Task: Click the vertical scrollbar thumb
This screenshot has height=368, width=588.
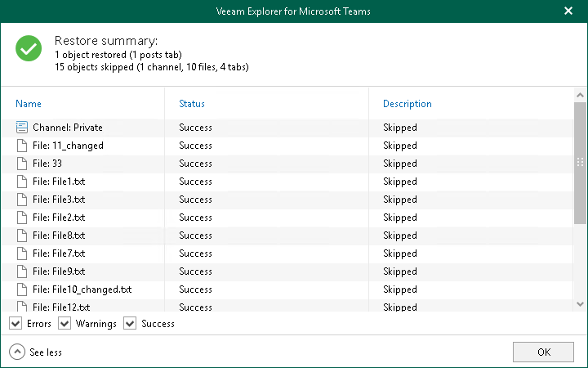Action: click(x=580, y=162)
